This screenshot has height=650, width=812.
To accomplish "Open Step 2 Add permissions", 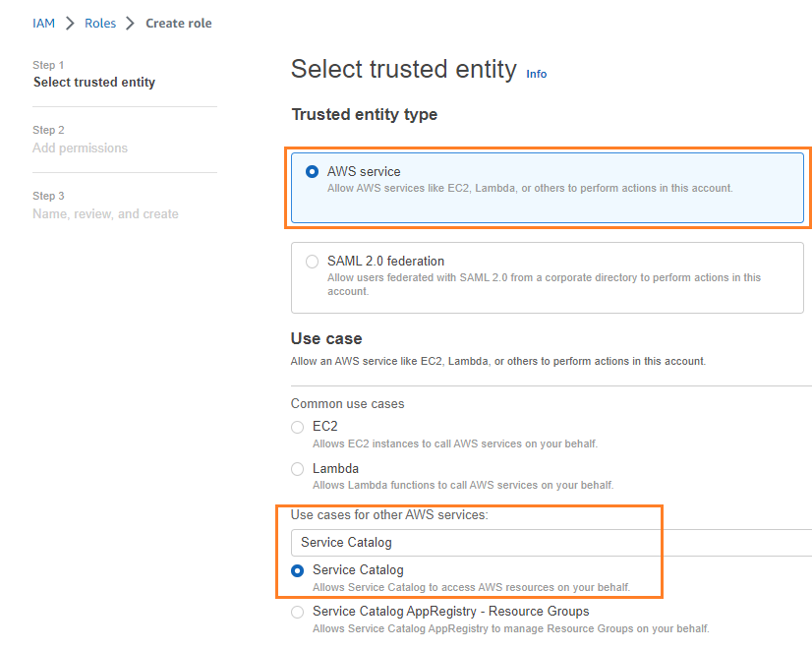I will coord(83,147).
